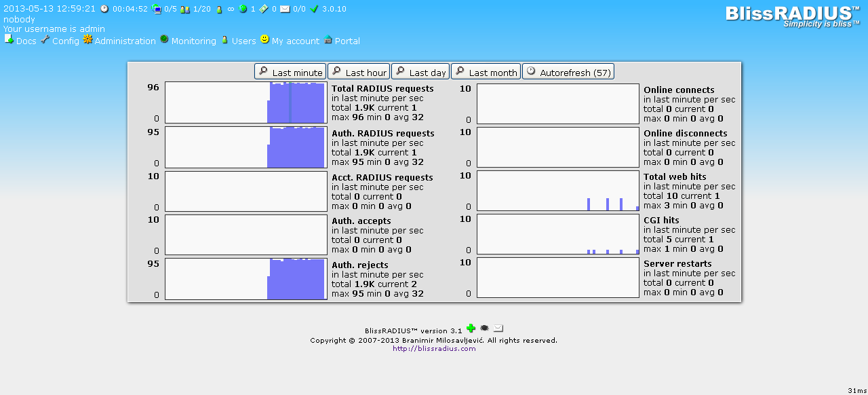868x395 pixels.
Task: Click the green plus icon in footer
Action: 471,328
